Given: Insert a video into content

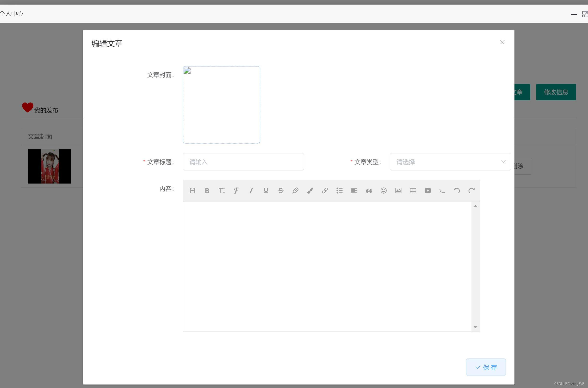Looking at the screenshot, I should (427, 191).
